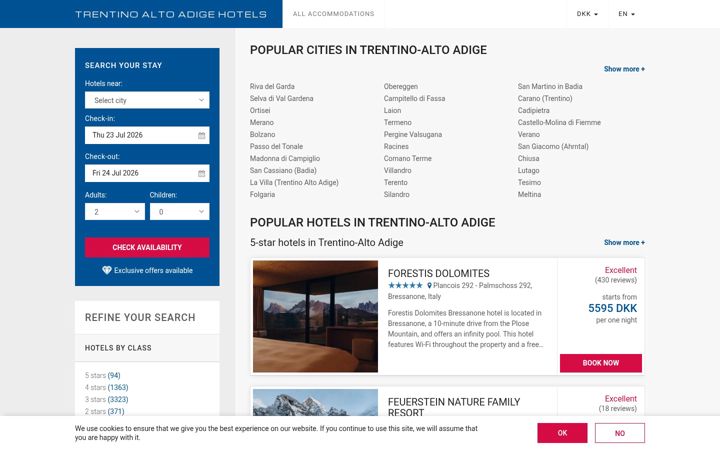Open Selva di Val Gardena link

point(281,98)
